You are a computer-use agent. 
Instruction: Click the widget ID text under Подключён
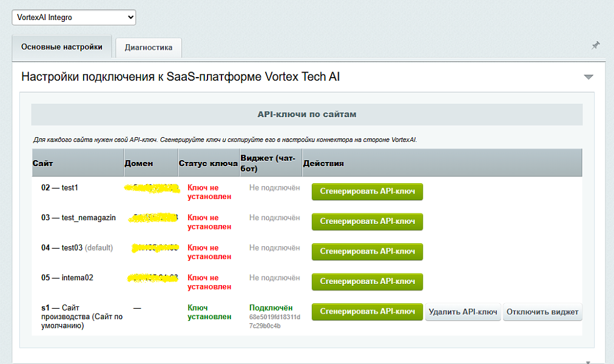(275, 322)
